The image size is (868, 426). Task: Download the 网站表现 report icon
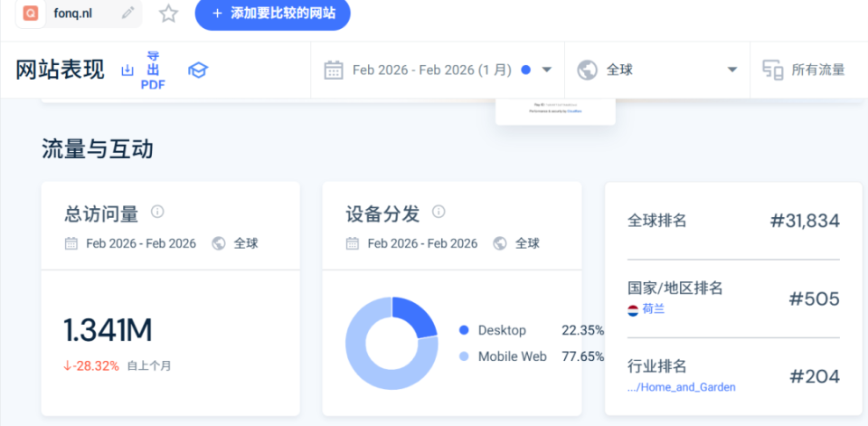click(x=127, y=71)
